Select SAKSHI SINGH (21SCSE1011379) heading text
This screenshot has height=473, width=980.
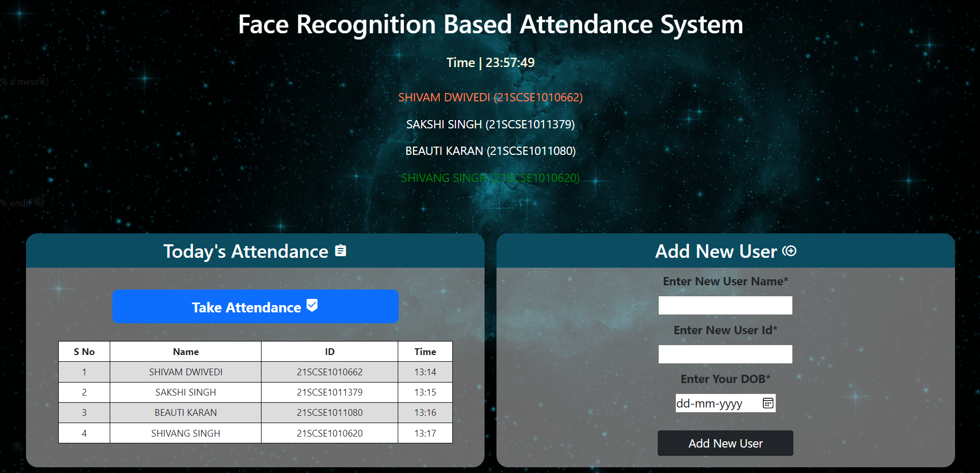pos(490,125)
